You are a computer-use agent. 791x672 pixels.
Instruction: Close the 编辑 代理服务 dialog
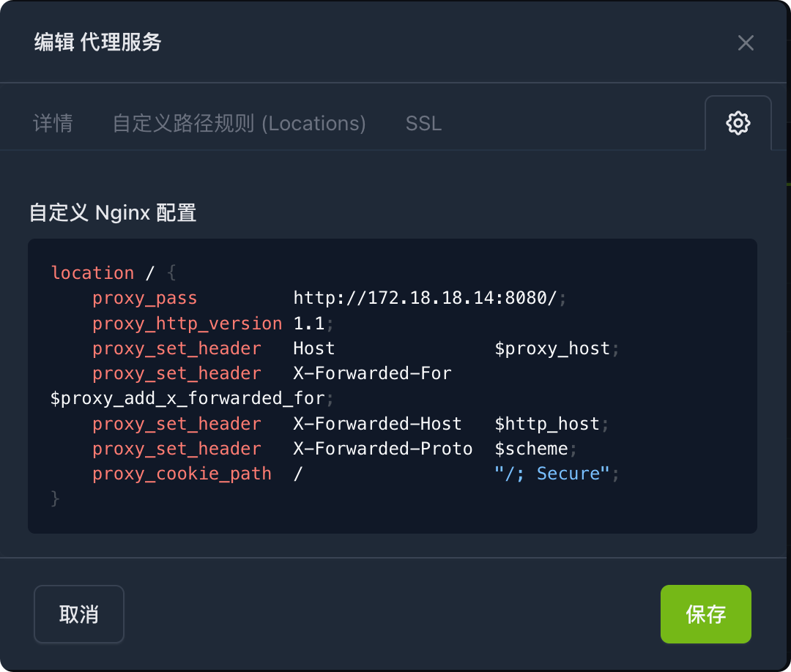(x=746, y=43)
